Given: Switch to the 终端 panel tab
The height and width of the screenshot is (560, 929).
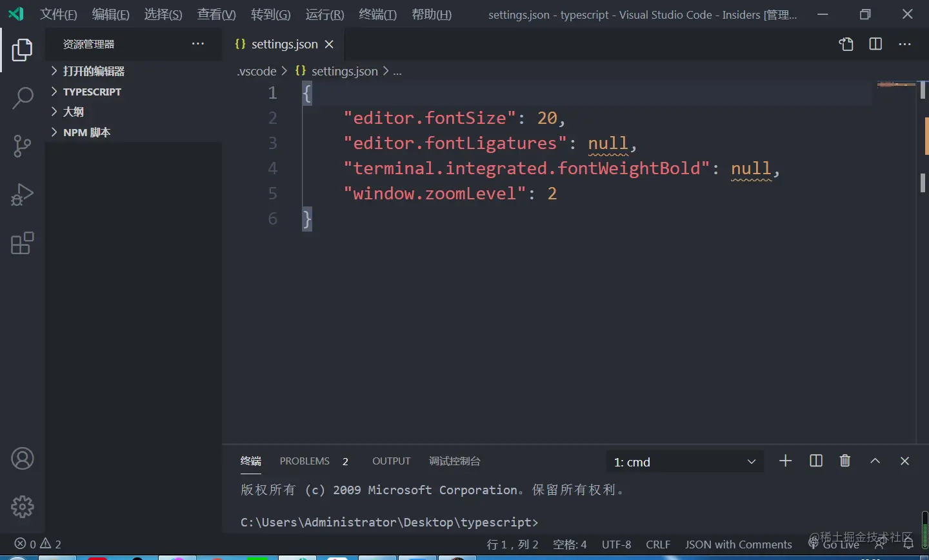Looking at the screenshot, I should tap(251, 461).
